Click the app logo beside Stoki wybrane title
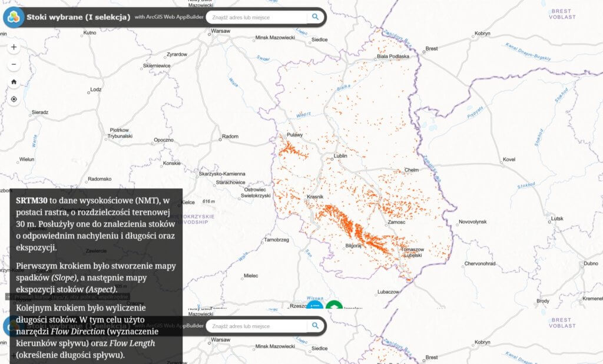 [x=14, y=17]
